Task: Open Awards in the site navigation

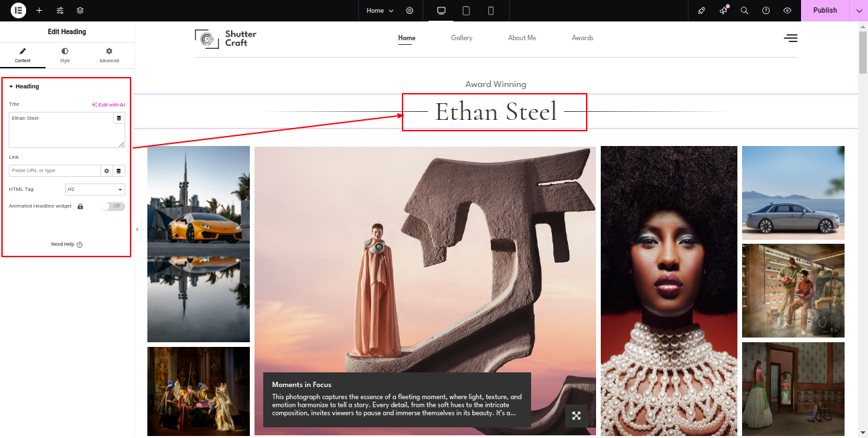Action: 583,38
